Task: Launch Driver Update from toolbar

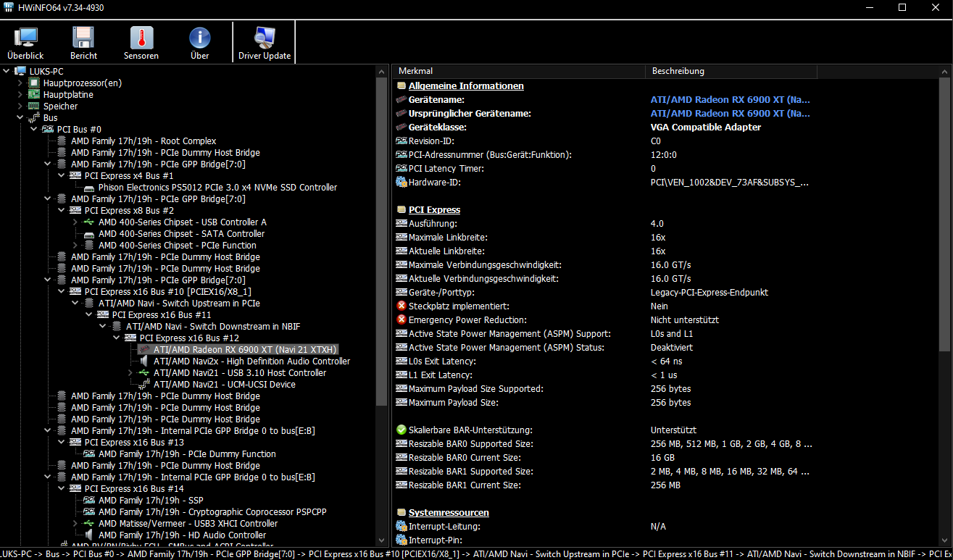Action: pyautogui.click(x=265, y=43)
